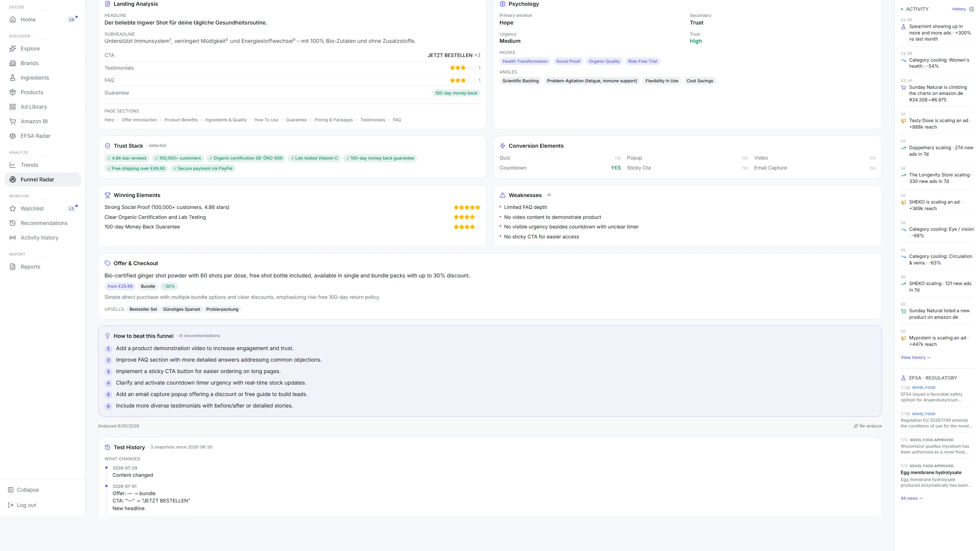The height and width of the screenshot is (551, 980).
Task: Click the Watchlist star icon
Action: pos(13,209)
